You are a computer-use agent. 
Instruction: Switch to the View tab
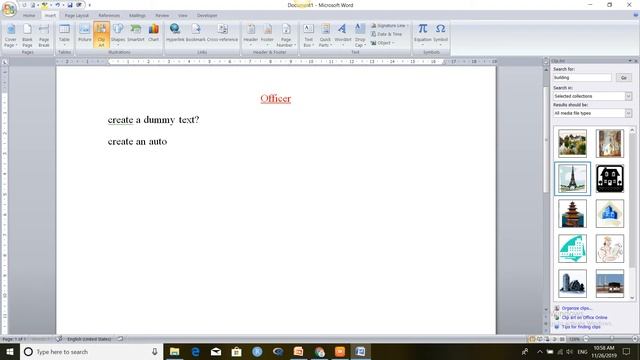pos(182,16)
